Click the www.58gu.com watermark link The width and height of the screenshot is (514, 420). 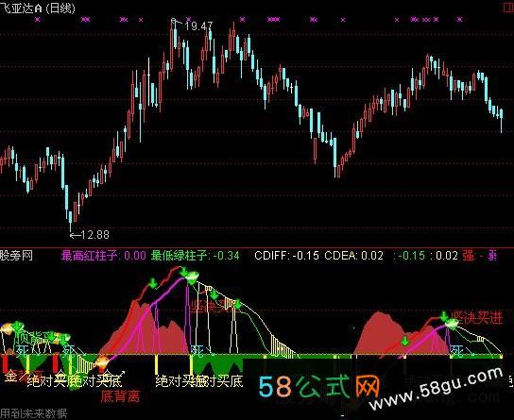(437, 389)
